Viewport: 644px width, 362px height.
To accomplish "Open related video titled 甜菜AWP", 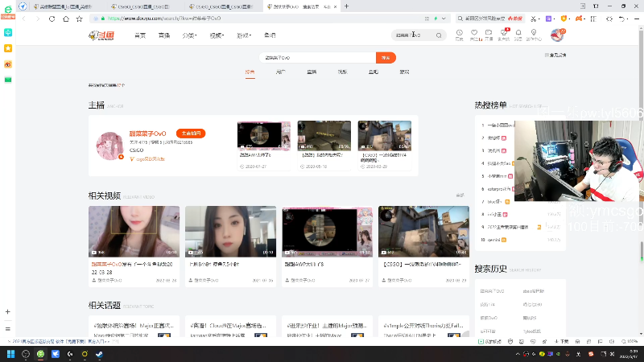I will coord(327,246).
